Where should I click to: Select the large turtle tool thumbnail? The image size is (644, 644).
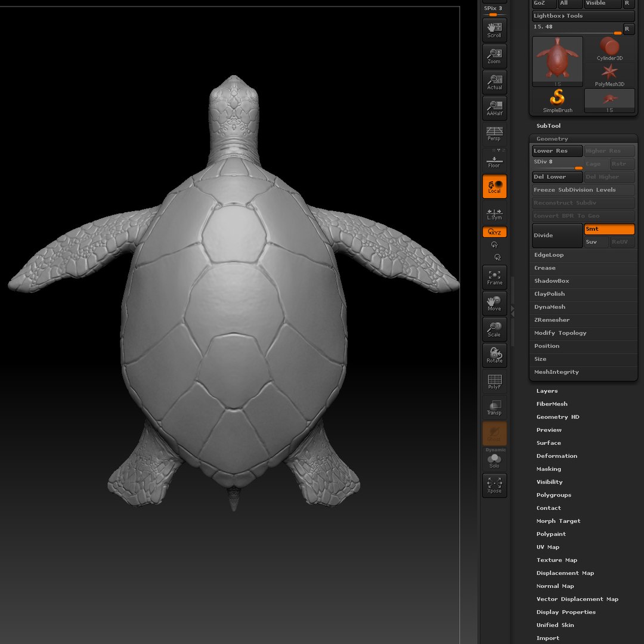pyautogui.click(x=558, y=61)
